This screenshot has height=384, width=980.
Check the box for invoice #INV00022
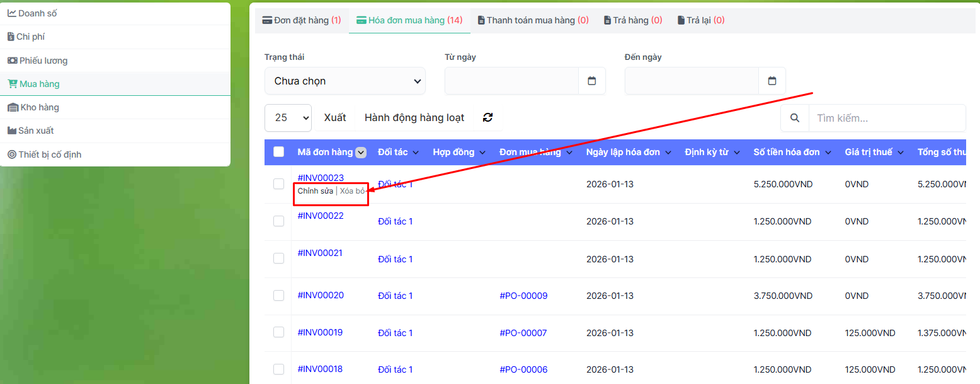click(x=278, y=221)
